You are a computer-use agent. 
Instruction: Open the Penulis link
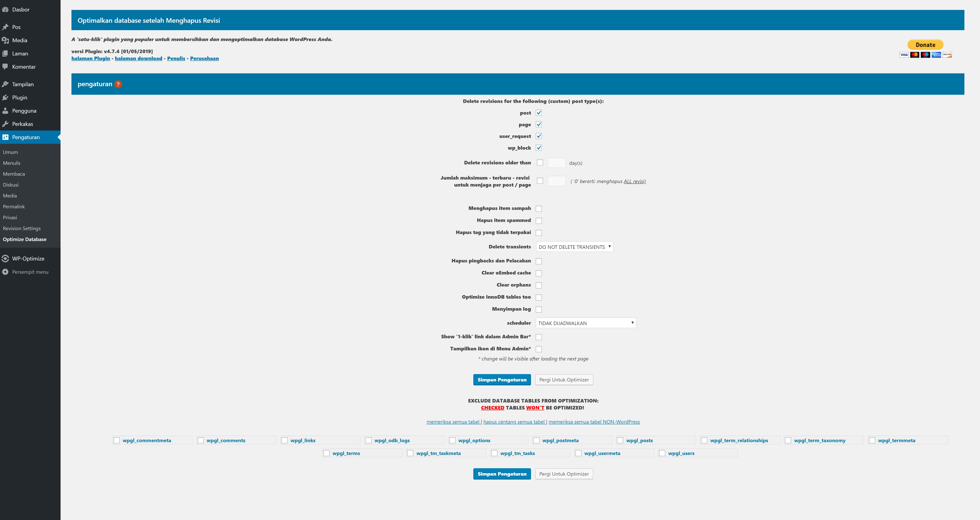[176, 59]
